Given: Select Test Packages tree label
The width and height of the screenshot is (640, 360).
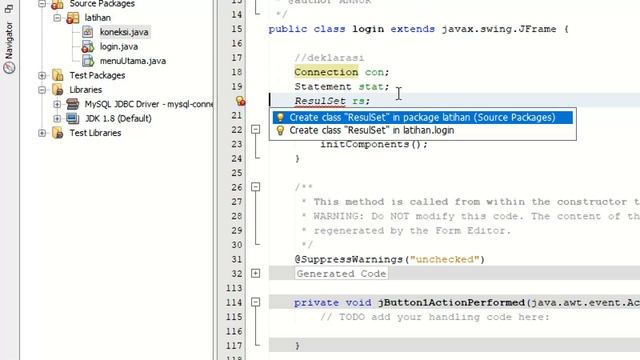Looking at the screenshot, I should [x=97, y=76].
